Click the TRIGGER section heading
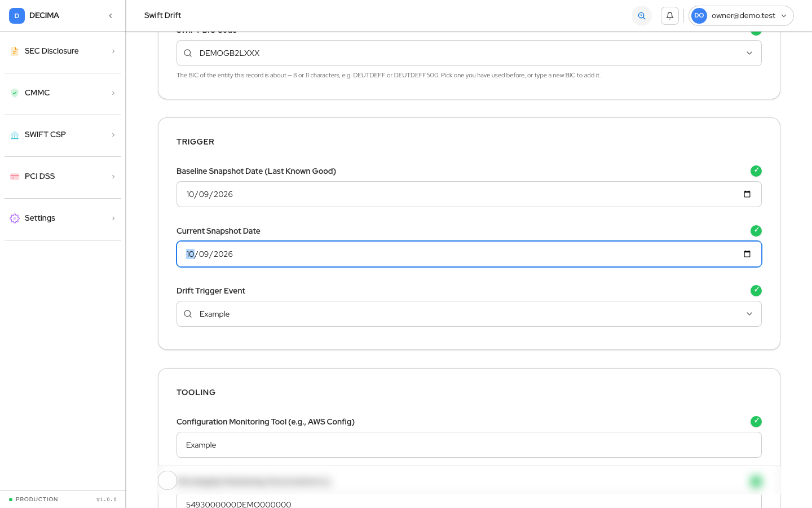Image resolution: width=812 pixels, height=508 pixels. point(195,142)
